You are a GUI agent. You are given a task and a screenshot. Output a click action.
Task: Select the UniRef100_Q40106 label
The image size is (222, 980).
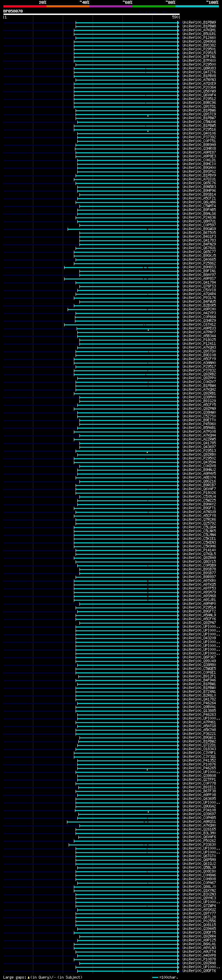click(199, 133)
